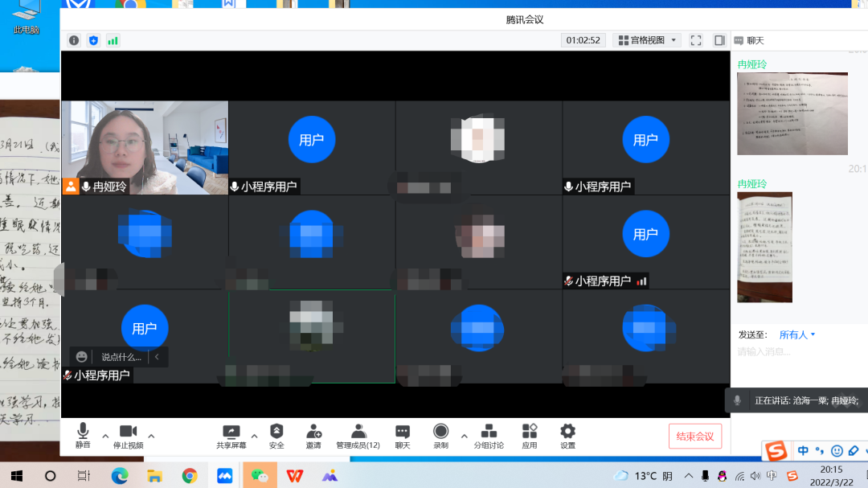Launch Microsoft Edge from taskbar

click(120, 476)
